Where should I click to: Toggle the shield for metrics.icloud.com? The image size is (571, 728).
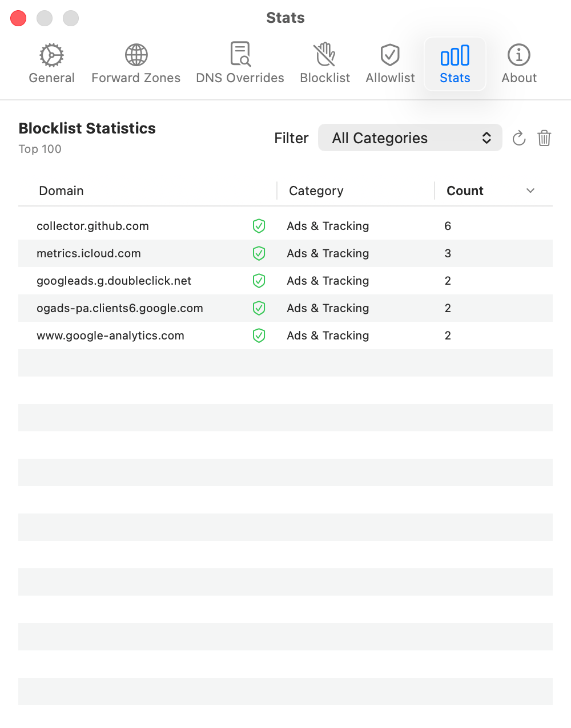tap(259, 253)
